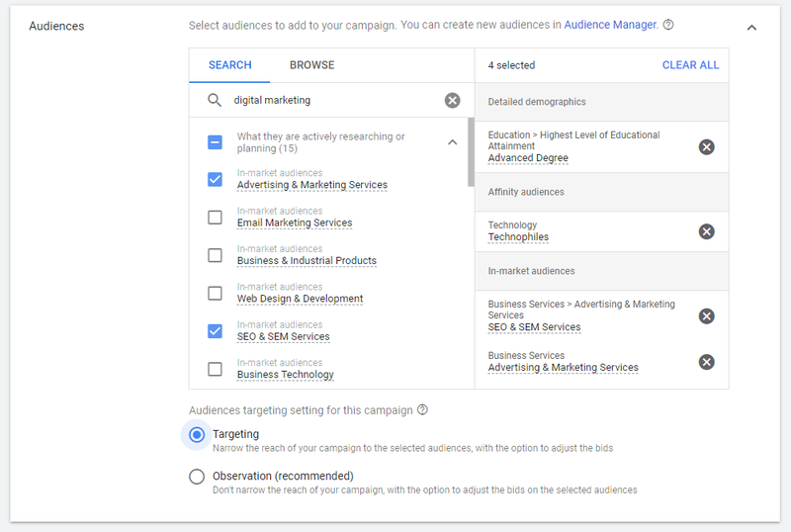This screenshot has height=532, width=791.
Task: Remove SEO & SEM Services from selected list
Action: pos(706,316)
